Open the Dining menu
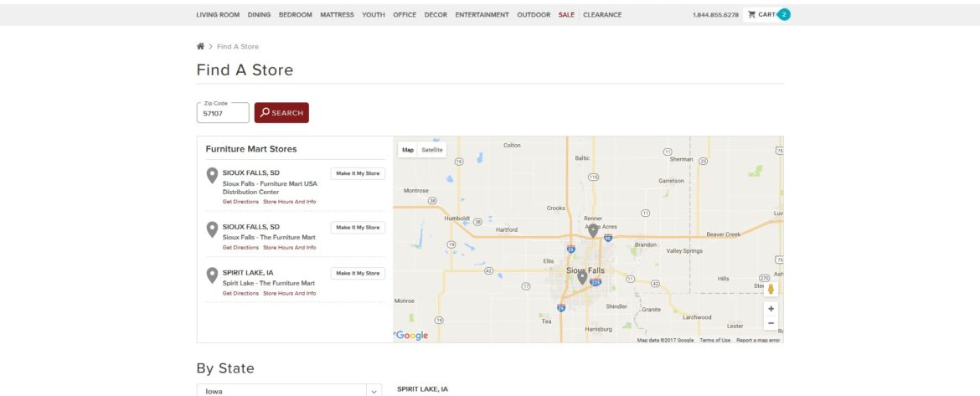This screenshot has width=980, height=396. pyautogui.click(x=259, y=15)
